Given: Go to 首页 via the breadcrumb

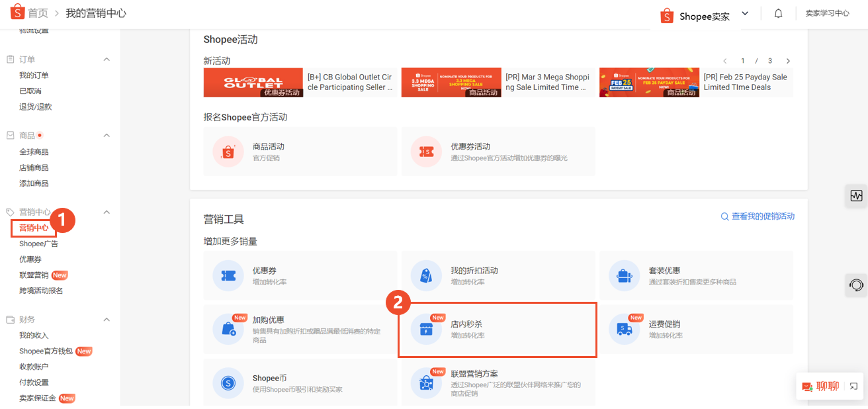Looking at the screenshot, I should pos(38,13).
